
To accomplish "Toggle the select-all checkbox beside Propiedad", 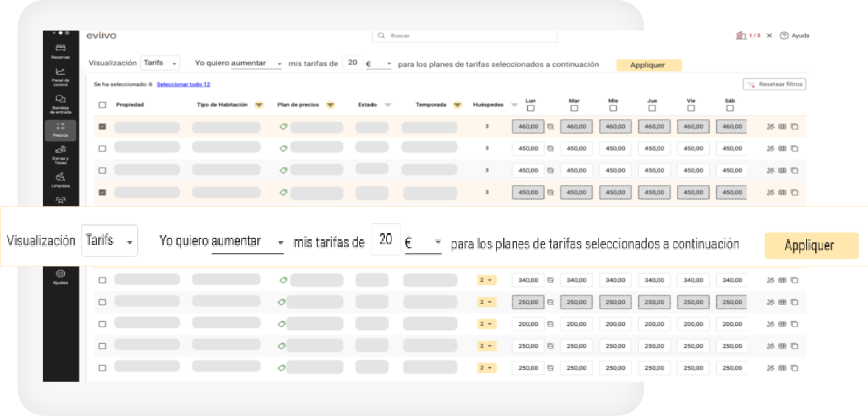I will 102,105.
